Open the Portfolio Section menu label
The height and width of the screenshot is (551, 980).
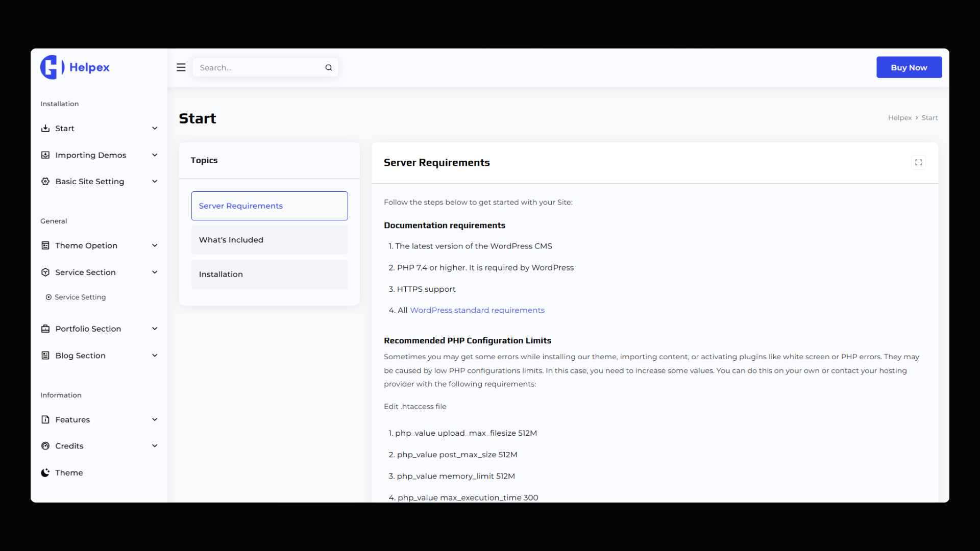point(88,329)
